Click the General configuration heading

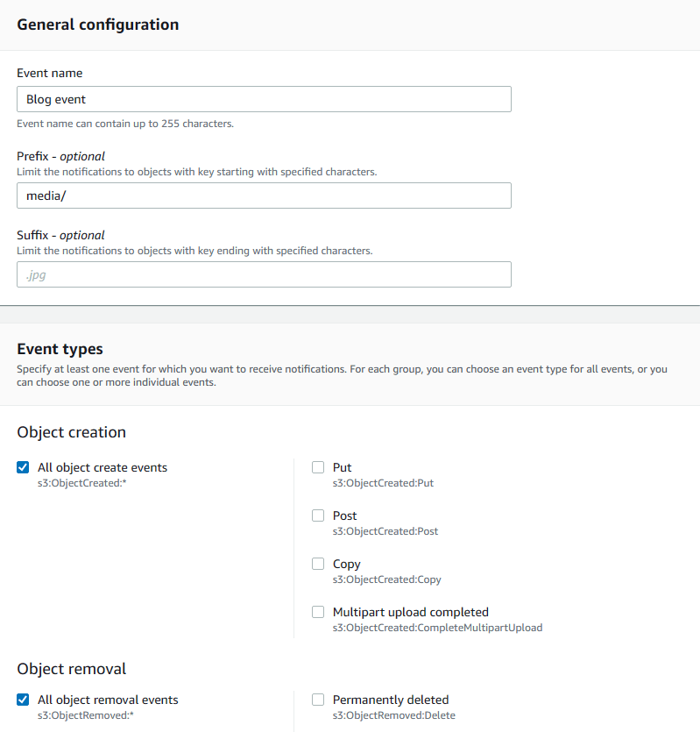pyautogui.click(x=98, y=25)
